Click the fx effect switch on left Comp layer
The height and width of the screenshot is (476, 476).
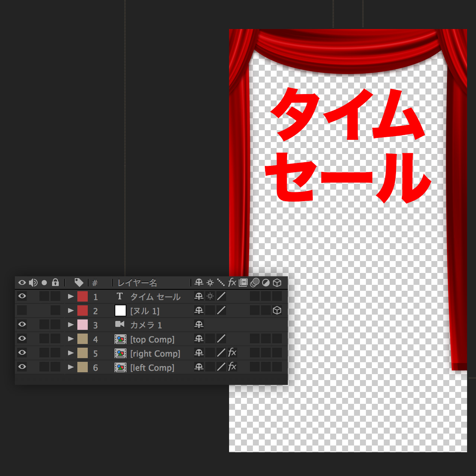(x=232, y=367)
